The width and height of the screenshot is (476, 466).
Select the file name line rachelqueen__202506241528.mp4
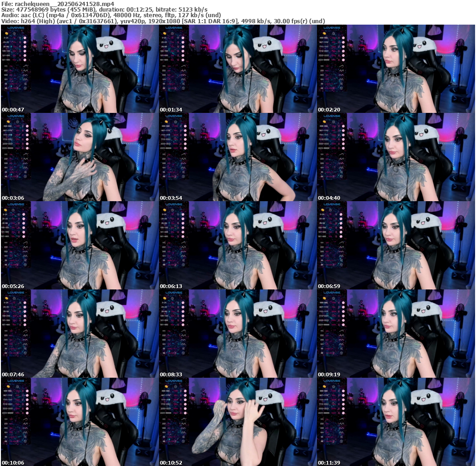click(x=58, y=4)
